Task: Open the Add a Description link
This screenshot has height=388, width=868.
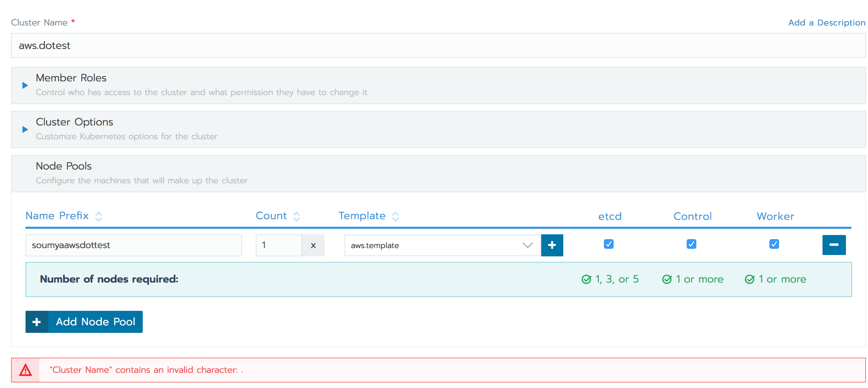Action: [x=827, y=23]
